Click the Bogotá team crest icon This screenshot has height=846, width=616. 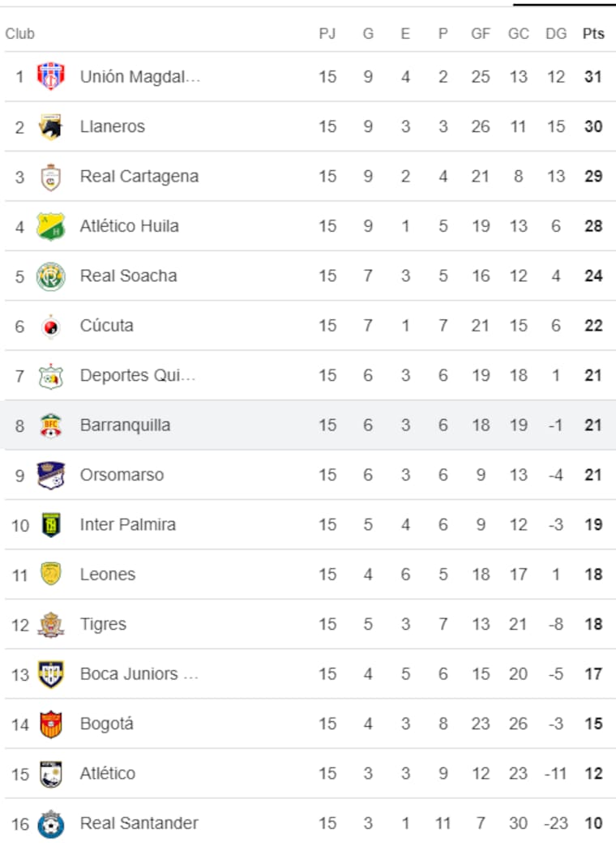pos(51,724)
